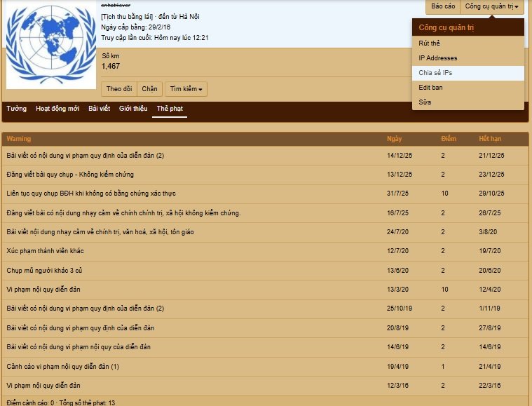Screen dimensions: 532x406
Task: Click expiry date 23/12/25
Action: coord(491,175)
